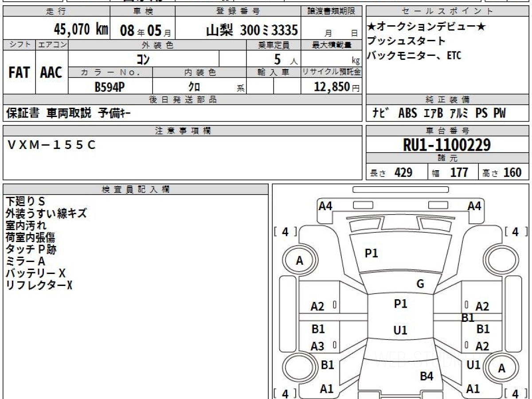
Task: Click the 最大積載量 header
Action: pyautogui.click(x=332, y=45)
